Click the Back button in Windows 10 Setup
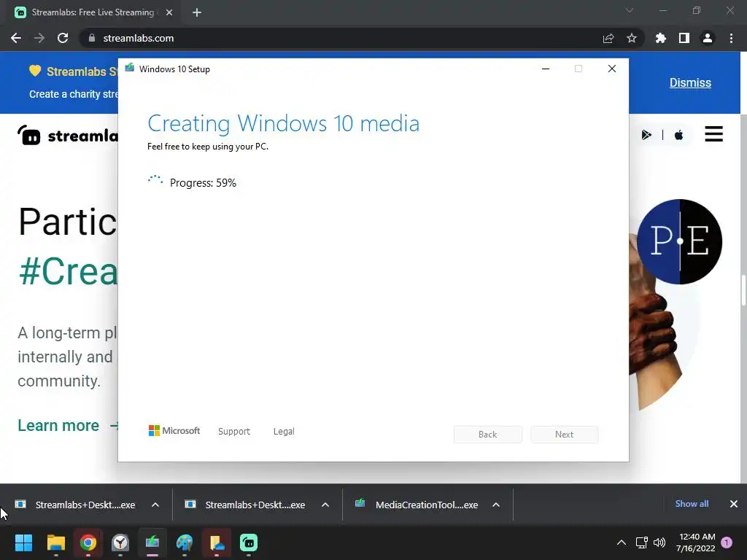The height and width of the screenshot is (560, 747). click(x=488, y=435)
